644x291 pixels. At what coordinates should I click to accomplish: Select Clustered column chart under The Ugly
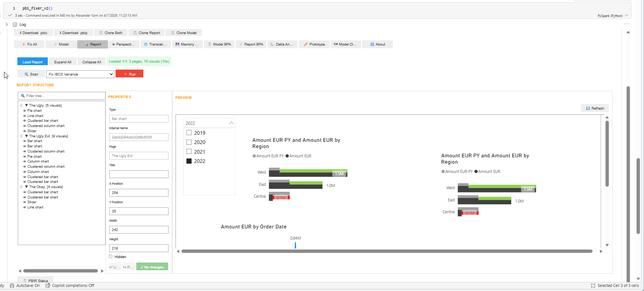[46, 126]
